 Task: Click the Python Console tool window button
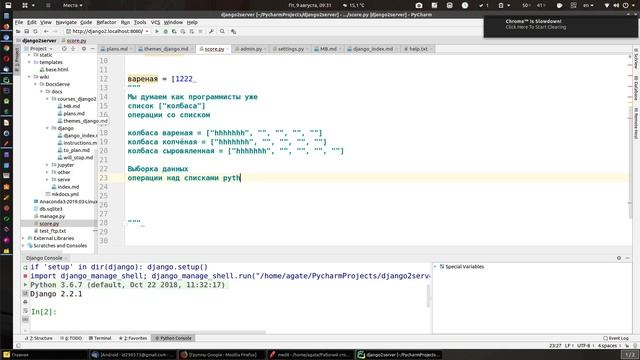(x=173, y=338)
